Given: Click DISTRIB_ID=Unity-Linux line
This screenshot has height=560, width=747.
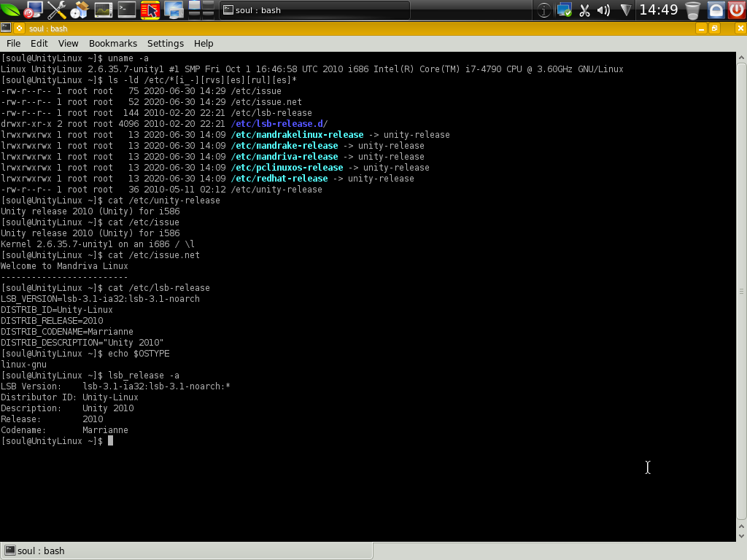Looking at the screenshot, I should tap(57, 310).
